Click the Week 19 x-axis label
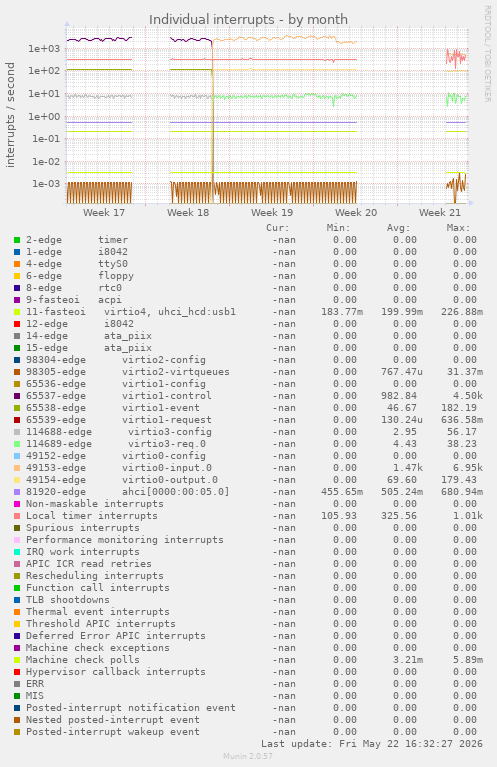This screenshot has width=497, height=767. tap(272, 213)
